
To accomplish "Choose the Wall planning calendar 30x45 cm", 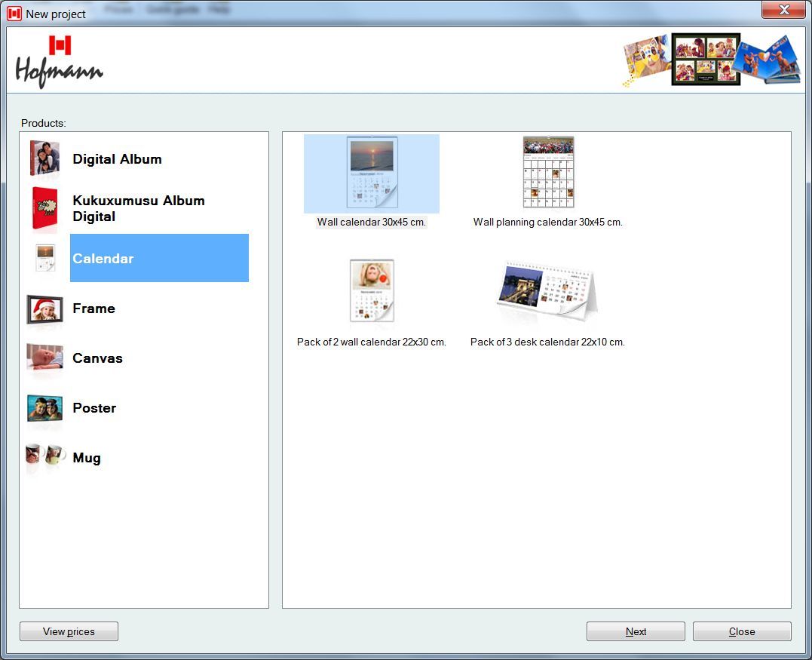I will point(547,172).
